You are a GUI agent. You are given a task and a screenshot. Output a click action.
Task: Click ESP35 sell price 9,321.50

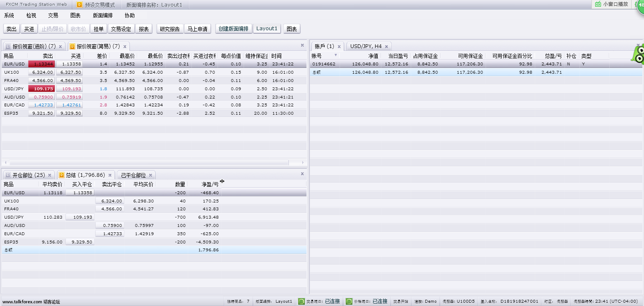(41, 113)
